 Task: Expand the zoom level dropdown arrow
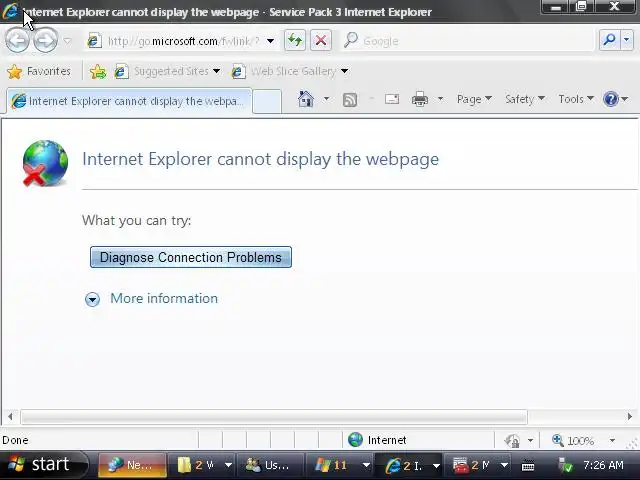pos(612,440)
